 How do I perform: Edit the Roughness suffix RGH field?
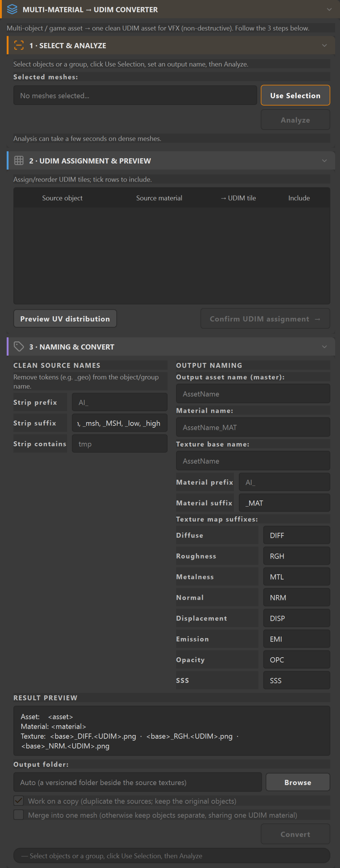point(296,556)
